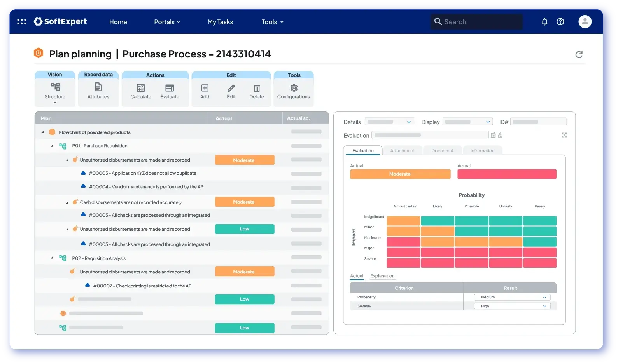Open the app grid launcher icon
This screenshot has height=364, width=618.
click(x=22, y=22)
